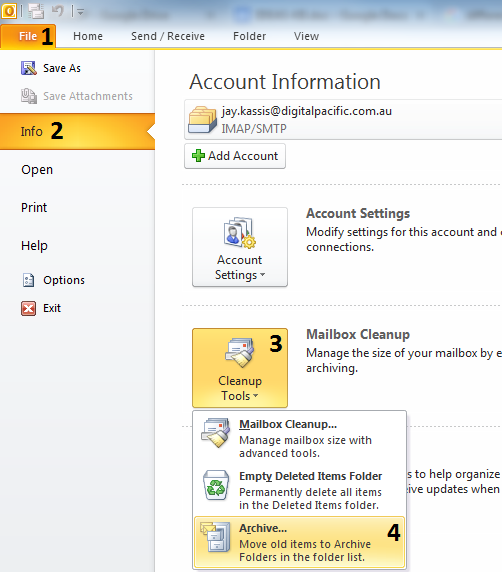The height and width of the screenshot is (572, 502).
Task: Click the Add Account button
Action: [x=235, y=156]
